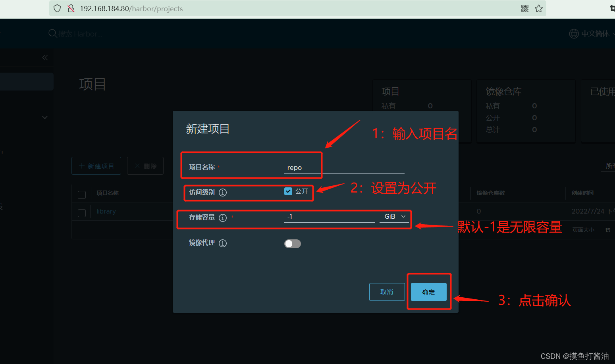
Task: Select the library project row checkbox
Action: pyautogui.click(x=82, y=213)
